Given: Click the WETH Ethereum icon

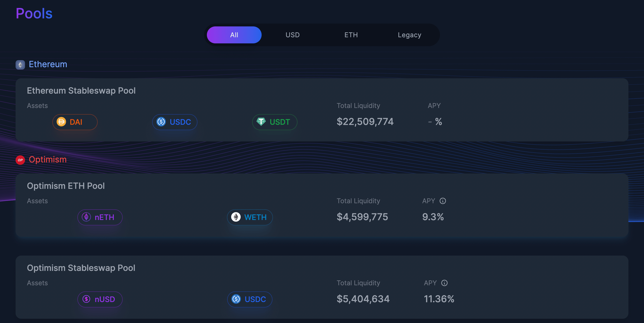Looking at the screenshot, I should point(236,217).
